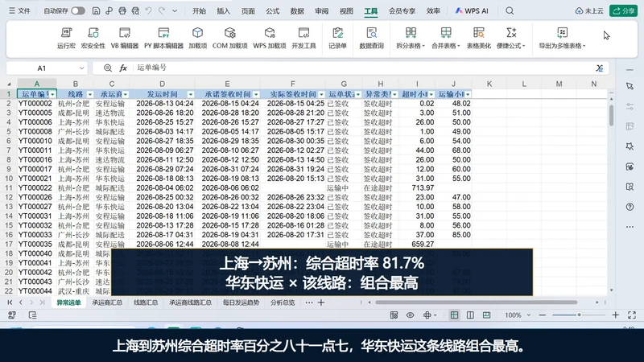Click the search magnifier icon
Screen dimensions: 644x362
click(510, 11)
